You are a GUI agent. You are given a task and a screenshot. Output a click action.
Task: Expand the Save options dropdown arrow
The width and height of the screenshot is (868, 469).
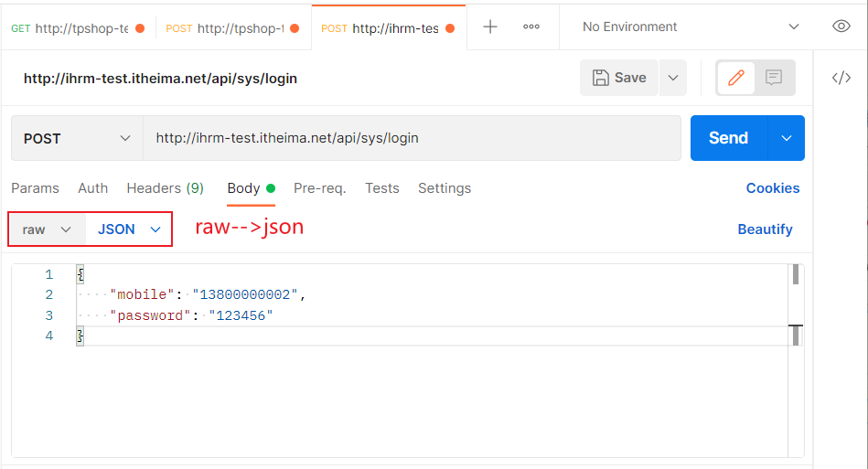673,78
